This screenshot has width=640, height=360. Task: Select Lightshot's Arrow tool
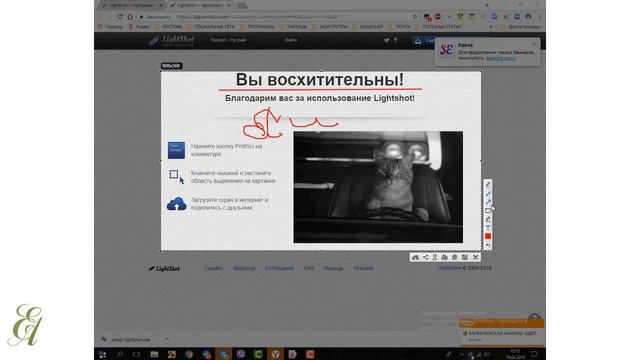488,202
